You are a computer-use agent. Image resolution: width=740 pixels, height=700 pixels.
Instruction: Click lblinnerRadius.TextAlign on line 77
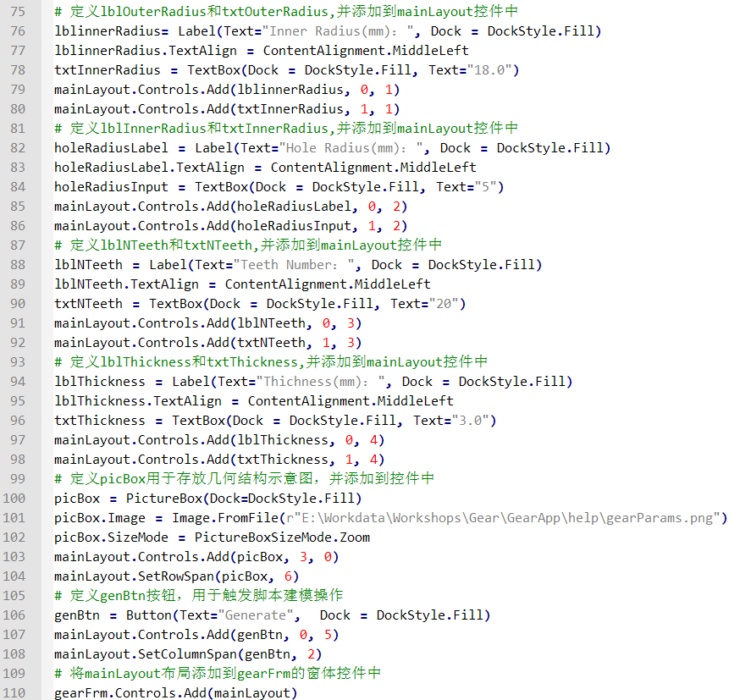coord(146,51)
